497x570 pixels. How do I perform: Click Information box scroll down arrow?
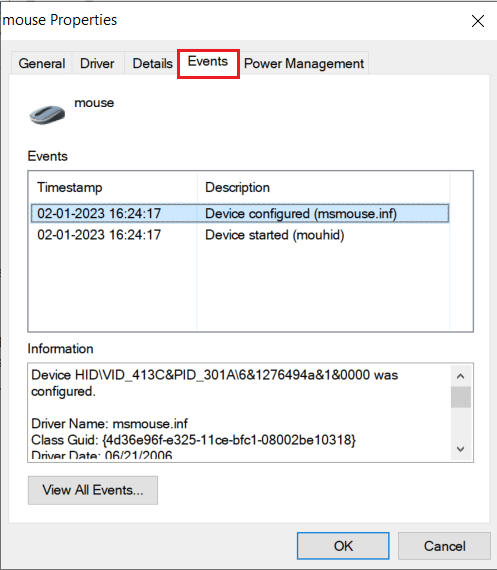(461, 449)
